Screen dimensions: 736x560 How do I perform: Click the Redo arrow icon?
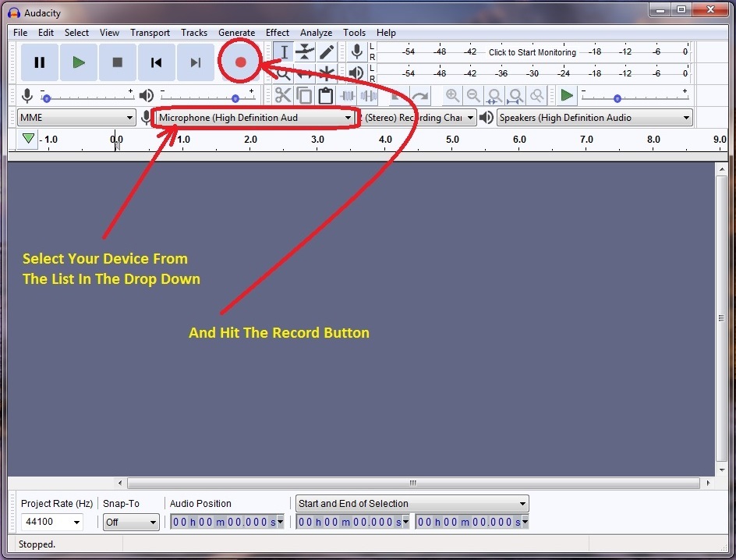click(x=420, y=96)
